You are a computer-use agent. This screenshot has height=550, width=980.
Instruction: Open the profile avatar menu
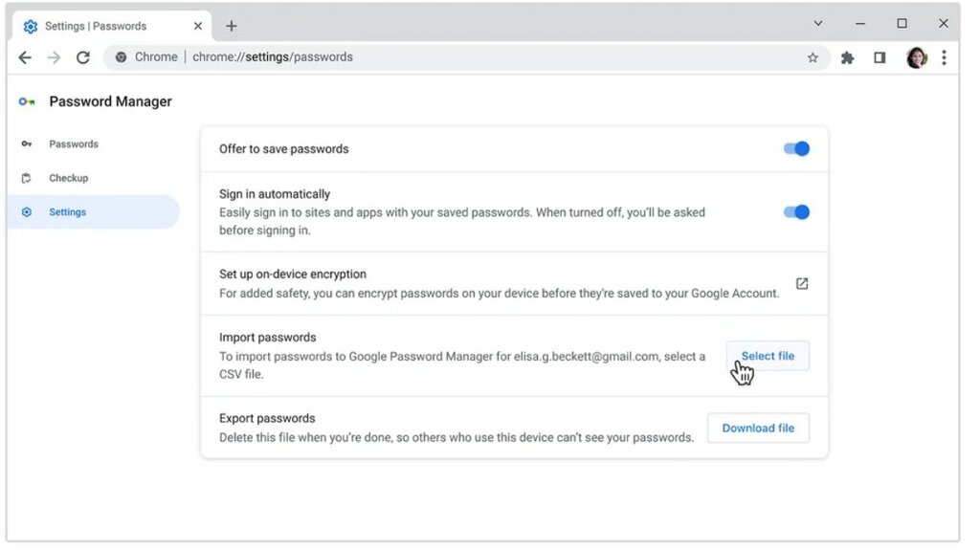point(916,57)
